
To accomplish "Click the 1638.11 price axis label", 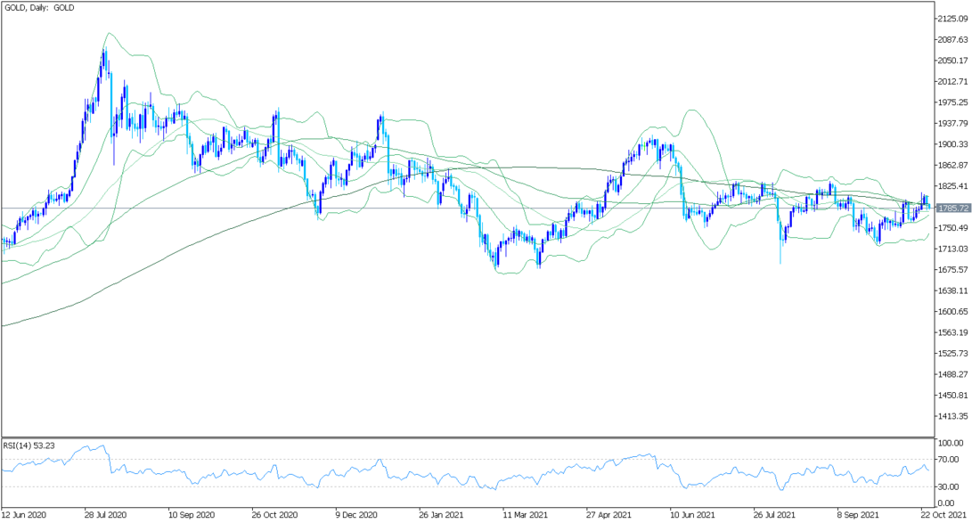I will pyautogui.click(x=952, y=290).
